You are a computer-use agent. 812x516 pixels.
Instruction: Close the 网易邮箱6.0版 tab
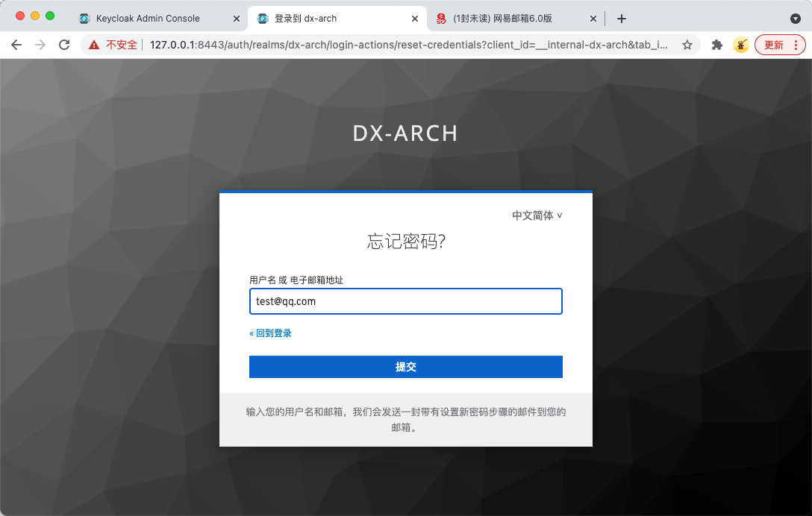pyautogui.click(x=593, y=19)
